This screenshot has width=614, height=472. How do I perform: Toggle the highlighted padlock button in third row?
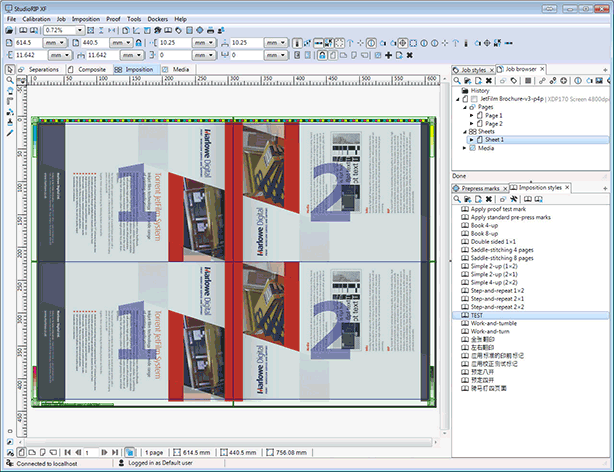[x=322, y=55]
